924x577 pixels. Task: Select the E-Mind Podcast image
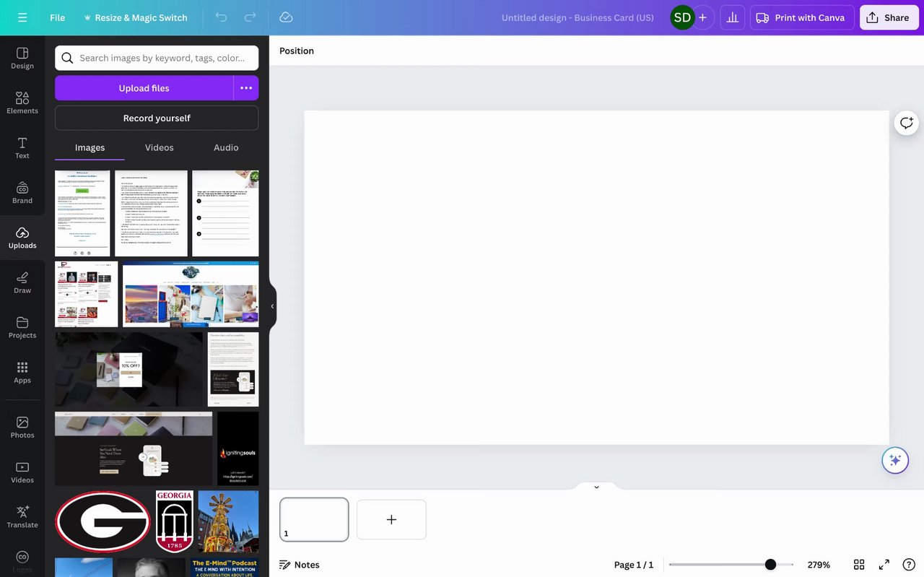(x=225, y=568)
